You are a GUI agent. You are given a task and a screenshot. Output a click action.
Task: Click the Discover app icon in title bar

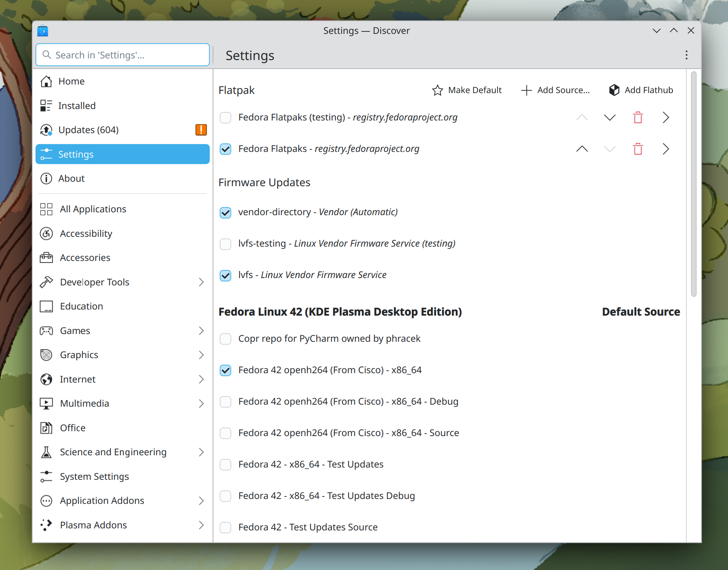(43, 31)
